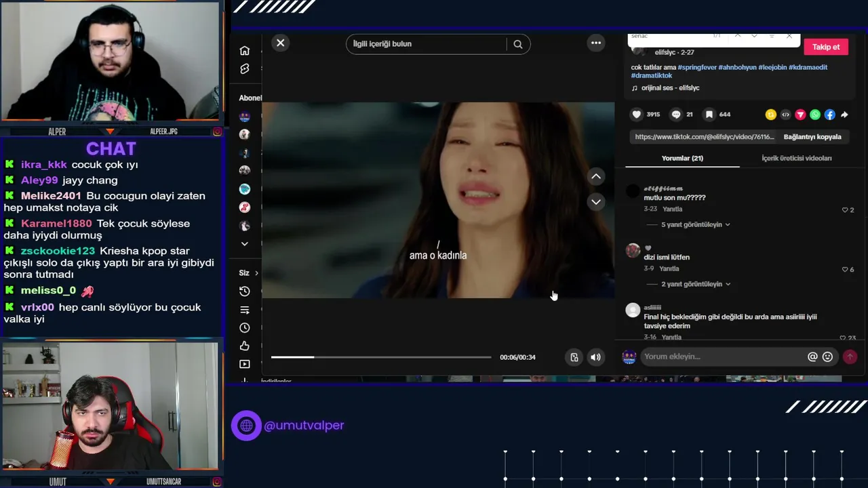Post comment with red send button
This screenshot has height=488, width=868.
pyautogui.click(x=850, y=357)
